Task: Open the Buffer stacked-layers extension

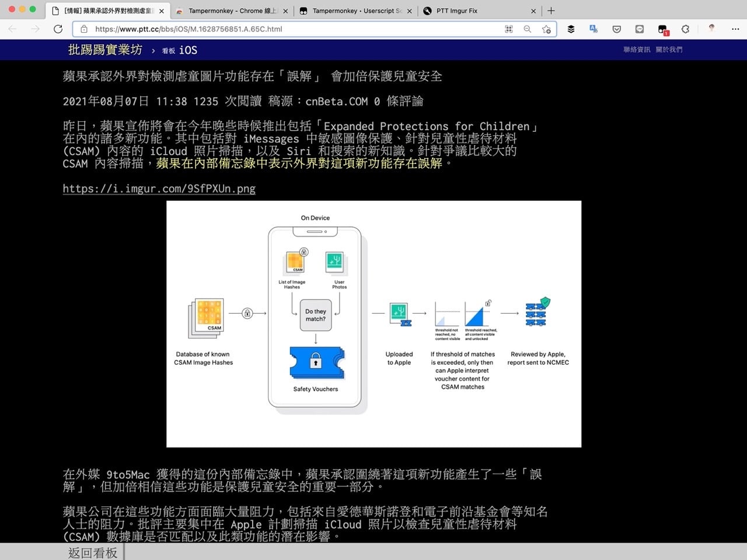Action: pos(571,29)
